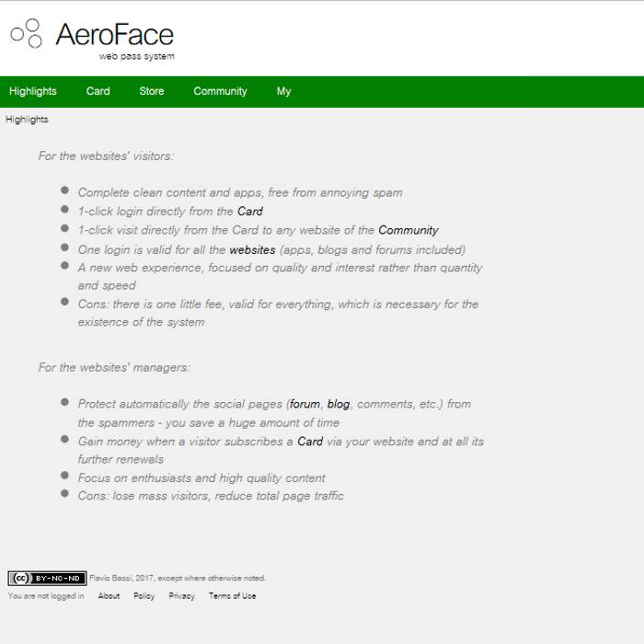The width and height of the screenshot is (644, 644).
Task: Open the Card menu item
Action: pos(98,91)
